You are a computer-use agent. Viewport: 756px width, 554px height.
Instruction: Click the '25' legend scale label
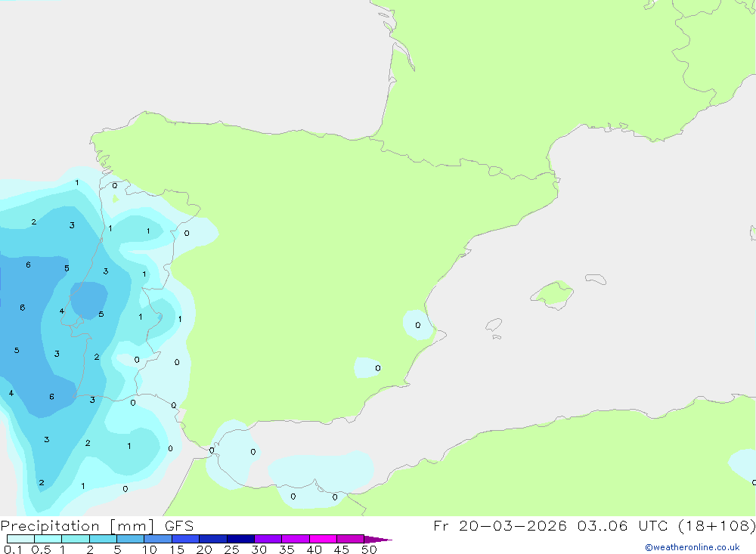pyautogui.click(x=232, y=549)
